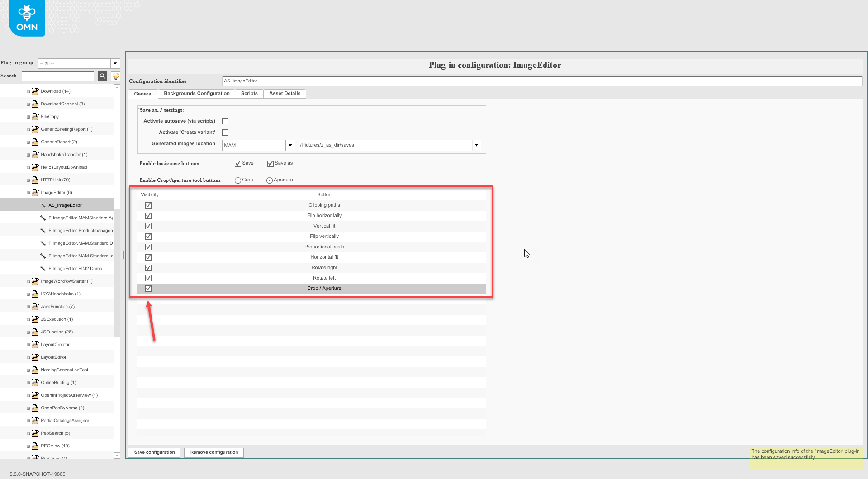868x479 pixels.
Task: Click the OMN logo
Action: coord(27,18)
